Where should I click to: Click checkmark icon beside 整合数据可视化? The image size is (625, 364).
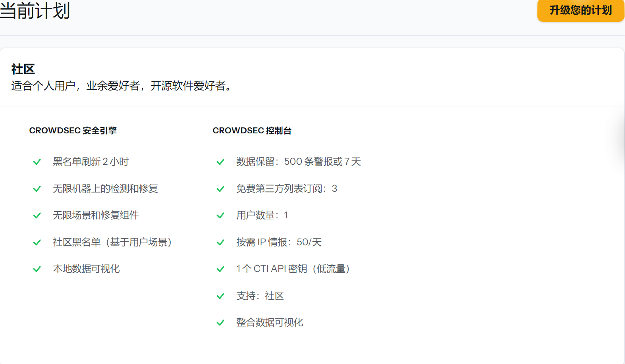tap(220, 323)
